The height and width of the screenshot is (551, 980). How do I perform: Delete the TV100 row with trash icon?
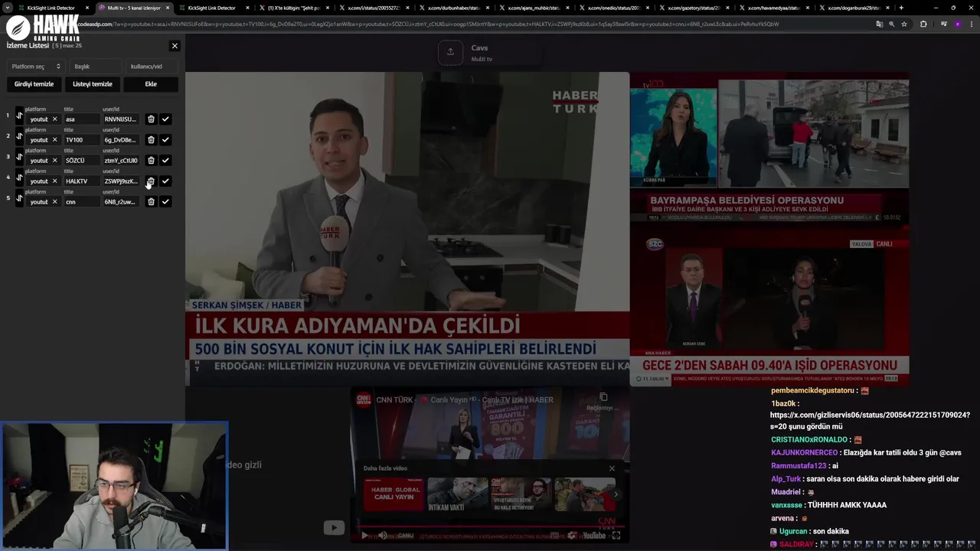tap(151, 139)
